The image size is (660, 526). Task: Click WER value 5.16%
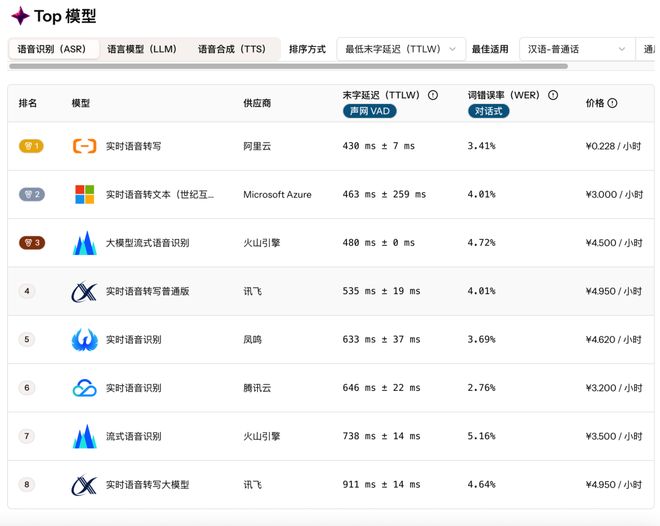point(482,436)
